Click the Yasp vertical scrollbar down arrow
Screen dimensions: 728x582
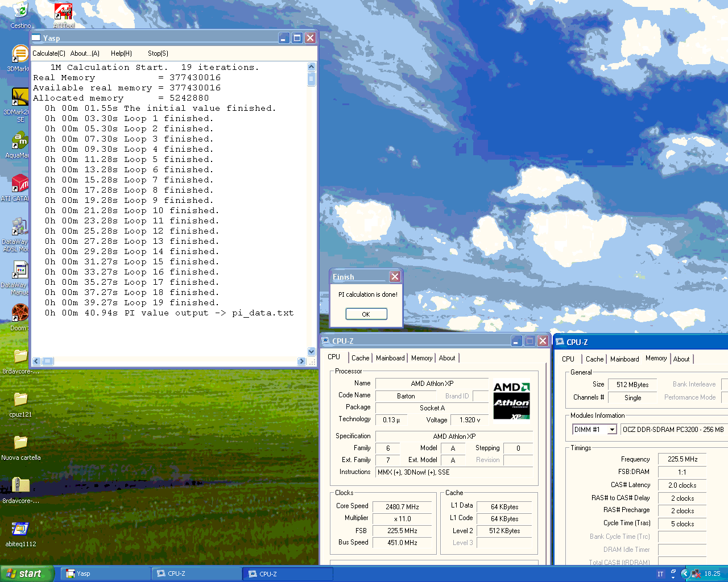click(x=311, y=352)
